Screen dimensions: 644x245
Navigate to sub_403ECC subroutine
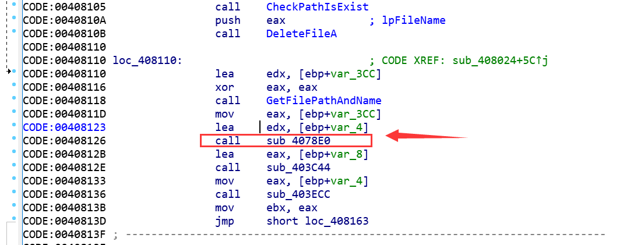(298, 194)
